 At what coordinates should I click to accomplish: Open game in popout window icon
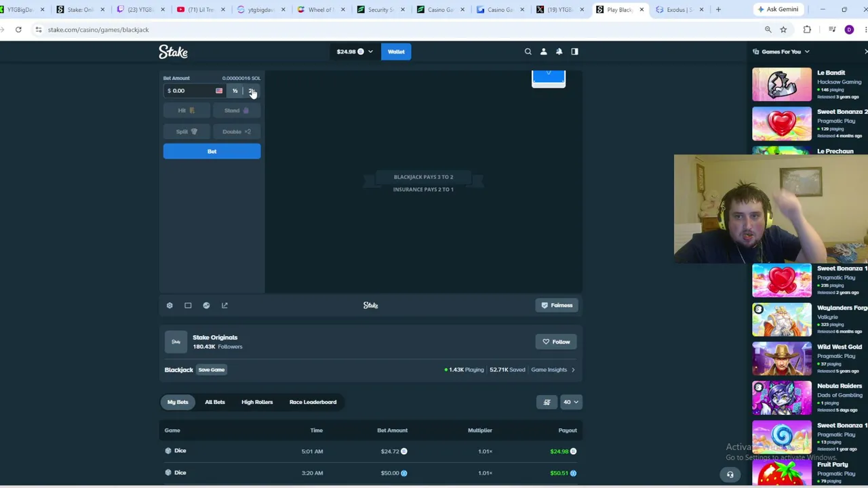click(x=224, y=306)
